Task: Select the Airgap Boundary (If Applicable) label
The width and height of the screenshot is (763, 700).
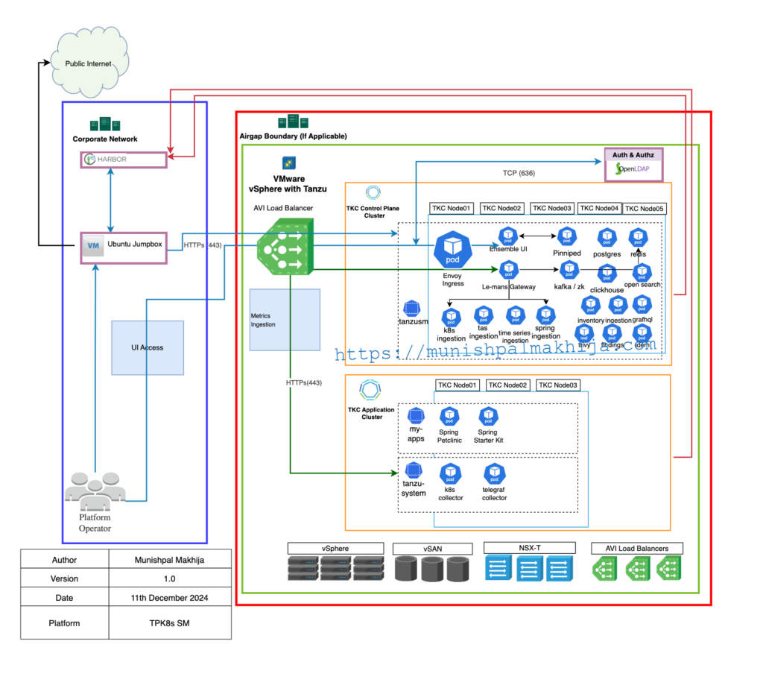Action: pyautogui.click(x=293, y=136)
